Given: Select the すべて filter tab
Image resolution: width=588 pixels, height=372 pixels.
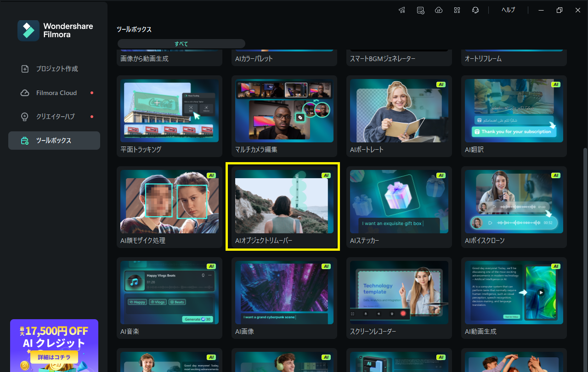Looking at the screenshot, I should tap(181, 44).
